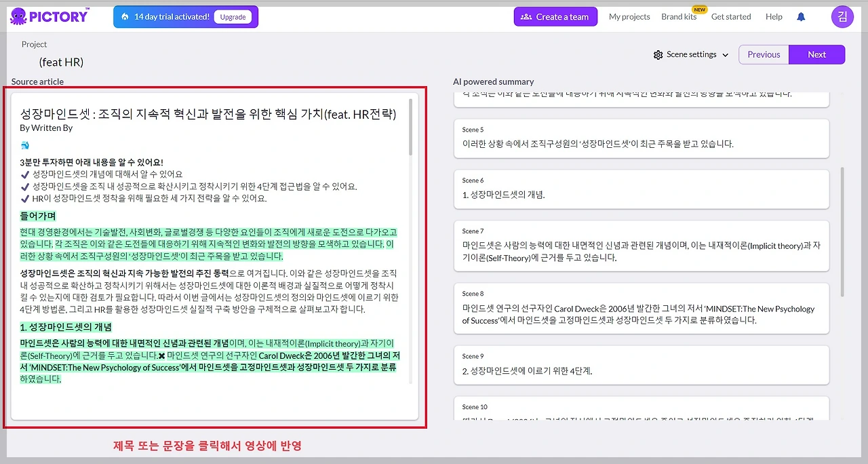
Task: Click the Next button
Action: [816, 54]
